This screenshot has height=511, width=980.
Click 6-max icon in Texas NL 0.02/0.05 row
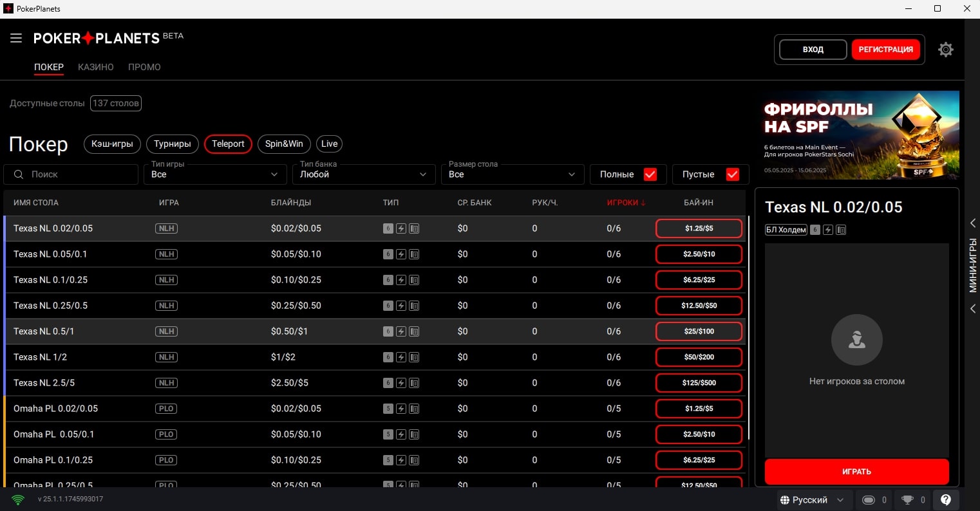(388, 228)
